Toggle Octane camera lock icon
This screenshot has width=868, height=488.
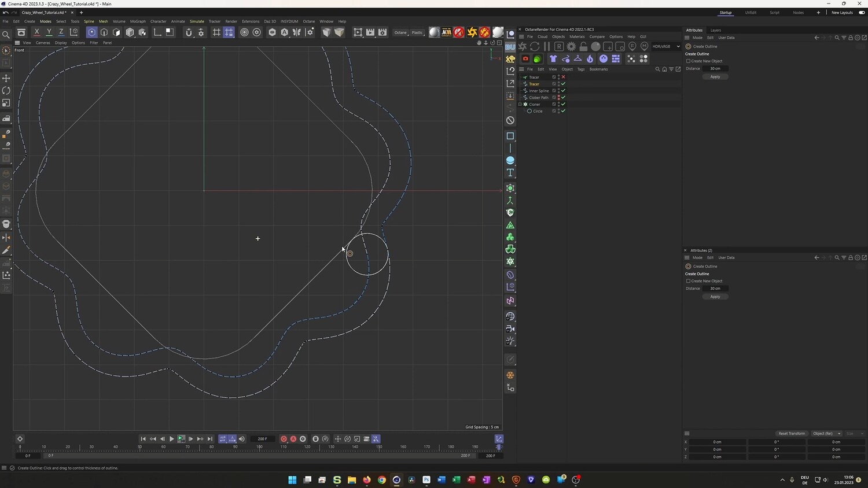(583, 46)
